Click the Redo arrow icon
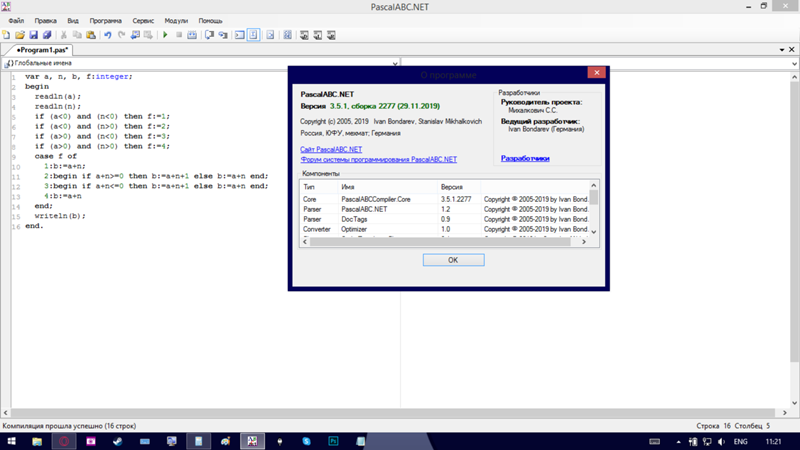Viewport: 800px width, 450px height. click(x=121, y=35)
